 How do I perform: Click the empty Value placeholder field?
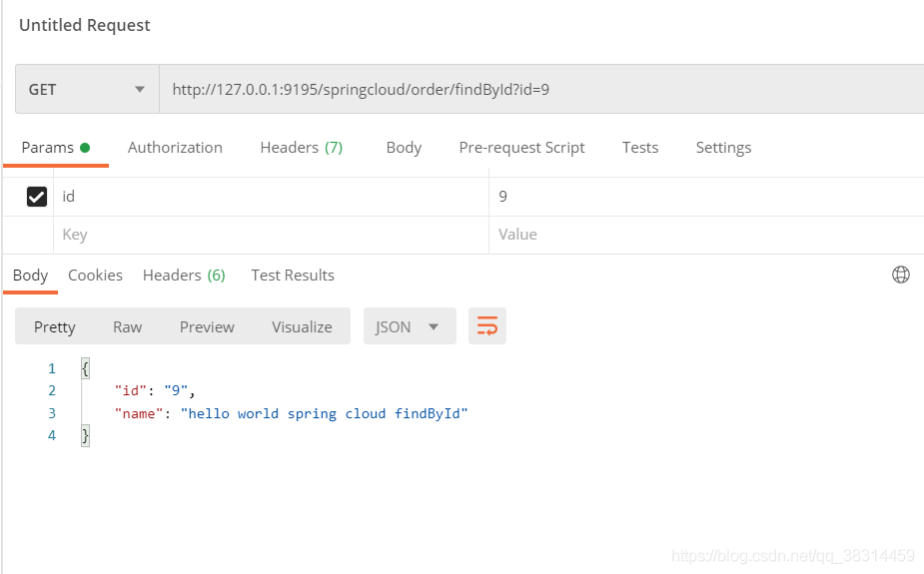pos(706,235)
